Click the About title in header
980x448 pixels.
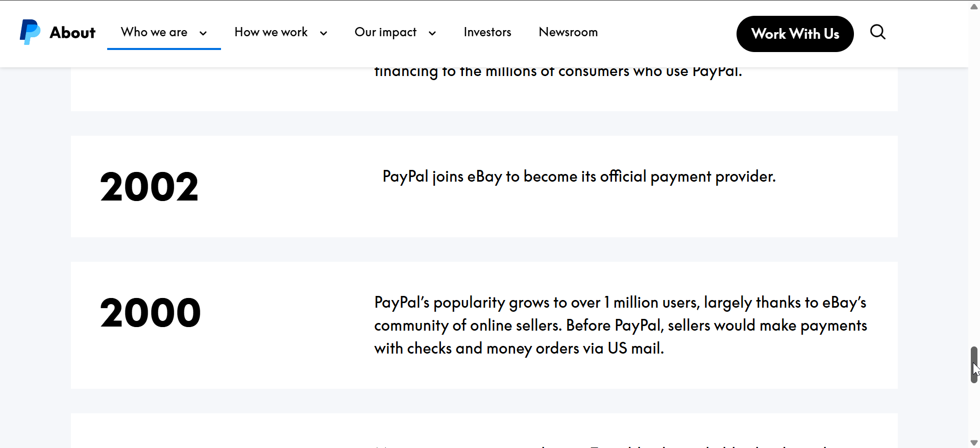pyautogui.click(x=72, y=33)
